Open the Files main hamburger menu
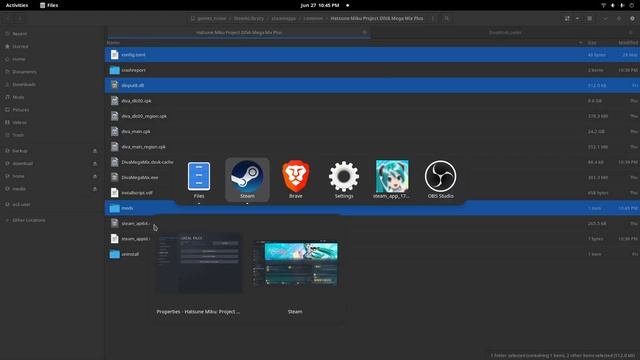 (x=590, y=18)
